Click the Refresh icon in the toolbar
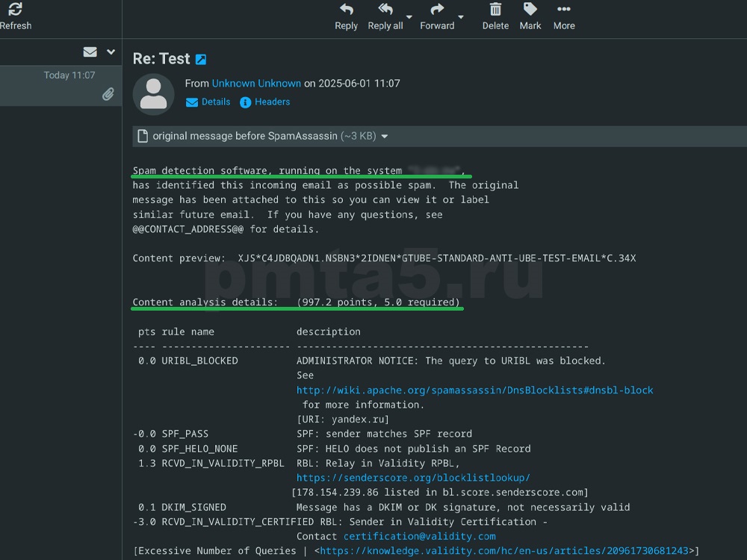Screen dimensions: 747x560 [15, 9]
